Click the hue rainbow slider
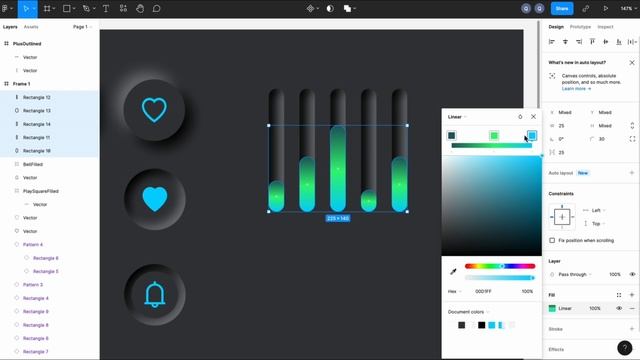The height and width of the screenshot is (360, 640). [x=500, y=266]
